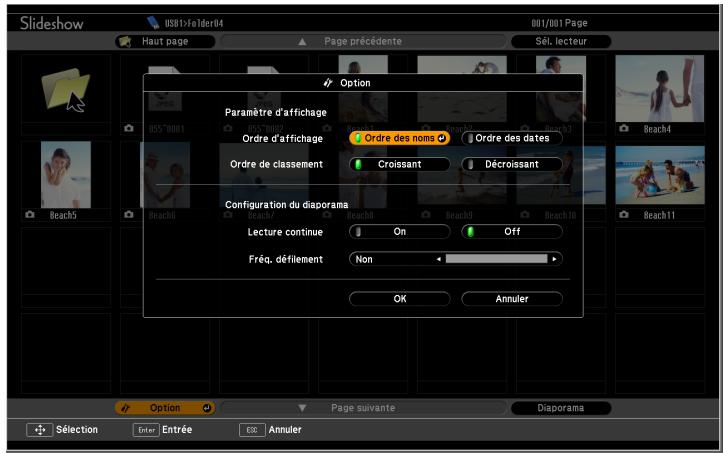
Task: Click the 'Beach5' file name label
Action: 63,215
